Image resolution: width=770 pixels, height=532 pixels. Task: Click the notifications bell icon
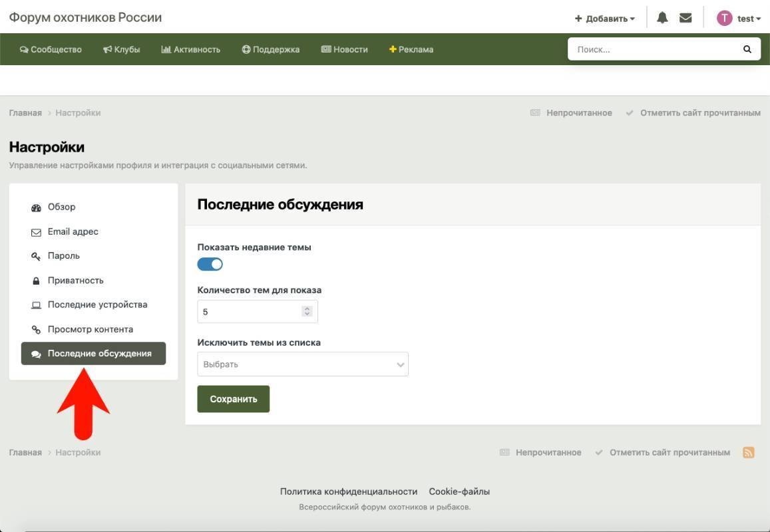coord(662,18)
